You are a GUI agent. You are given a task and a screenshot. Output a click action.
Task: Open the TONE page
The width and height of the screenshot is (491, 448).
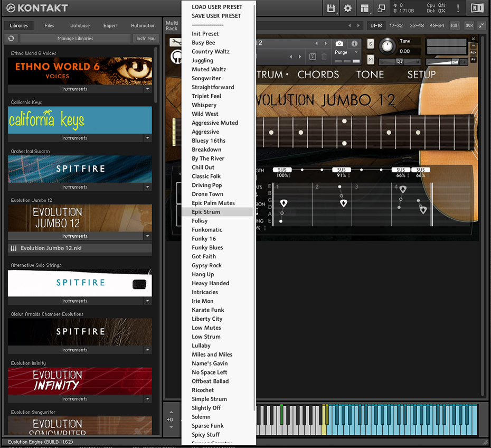pos(370,74)
